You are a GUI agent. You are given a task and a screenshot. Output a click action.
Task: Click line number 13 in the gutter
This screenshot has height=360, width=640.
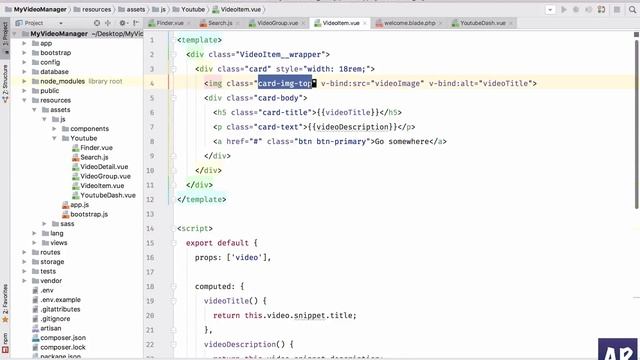click(150, 214)
